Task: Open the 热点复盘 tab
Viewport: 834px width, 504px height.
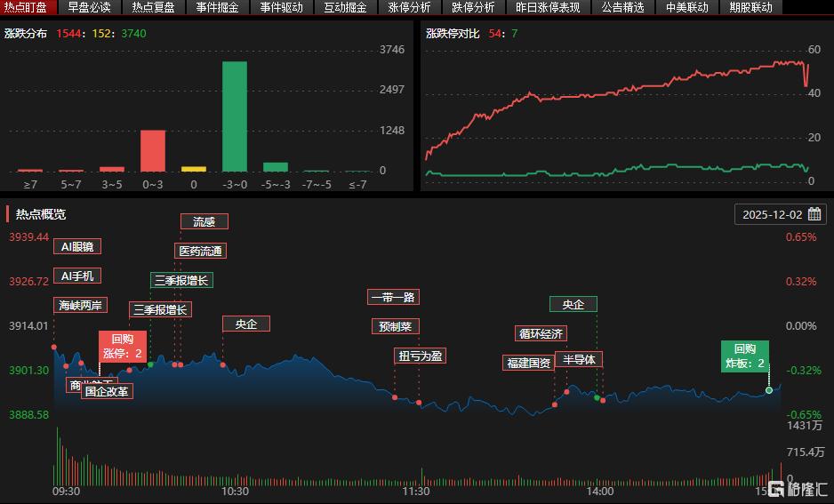Action: (154, 7)
